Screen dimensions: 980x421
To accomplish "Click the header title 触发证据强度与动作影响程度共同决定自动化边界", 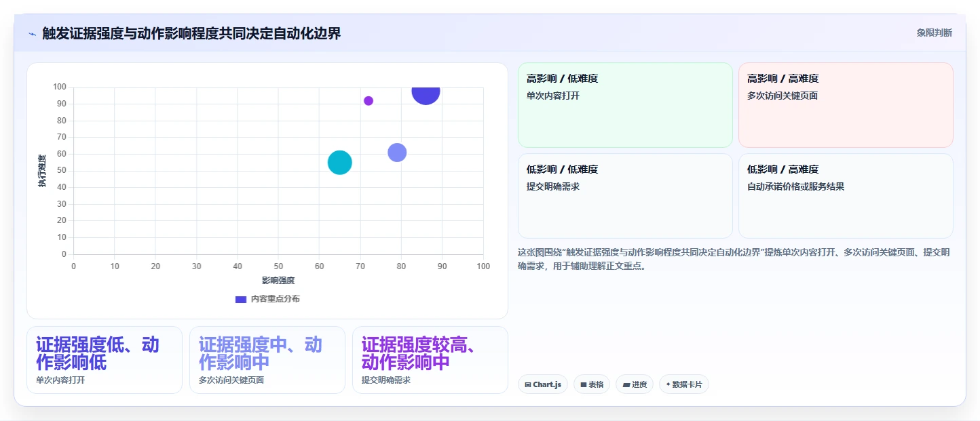I will [x=191, y=33].
